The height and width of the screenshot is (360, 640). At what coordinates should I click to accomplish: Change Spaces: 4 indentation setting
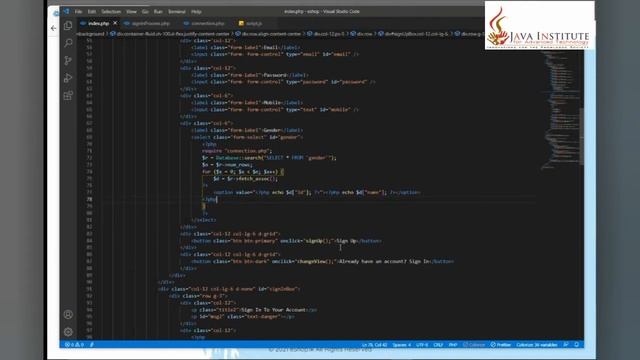tap(402, 345)
